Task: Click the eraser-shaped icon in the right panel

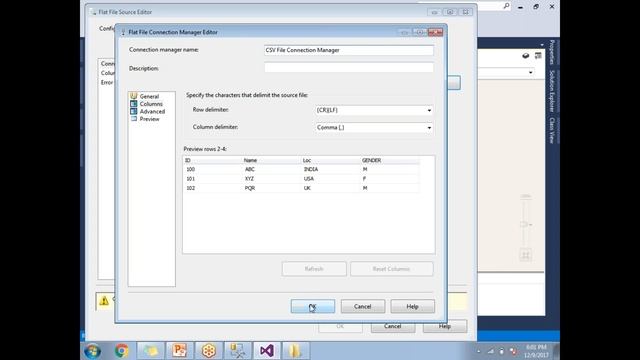Action: (526, 56)
